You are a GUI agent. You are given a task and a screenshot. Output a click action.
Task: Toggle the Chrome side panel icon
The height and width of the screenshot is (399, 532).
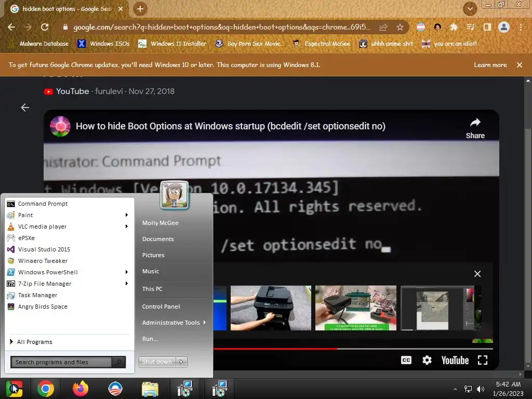tap(487, 27)
